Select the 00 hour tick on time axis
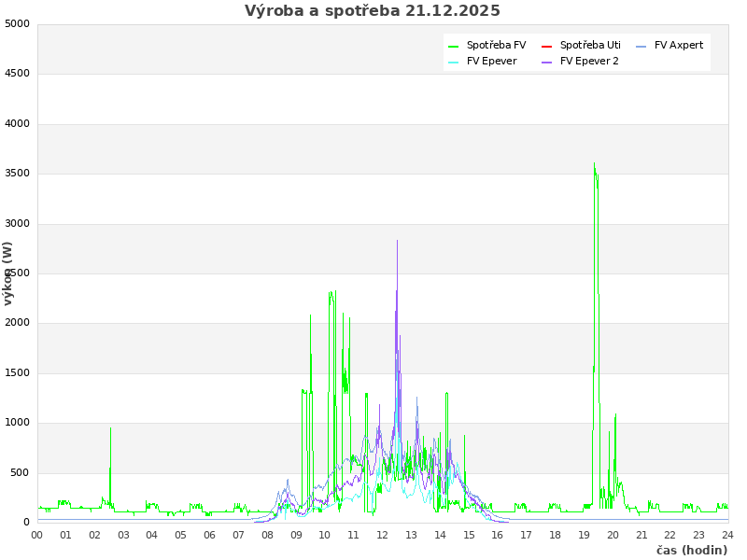The height and width of the screenshot is (560, 747). coord(37,535)
